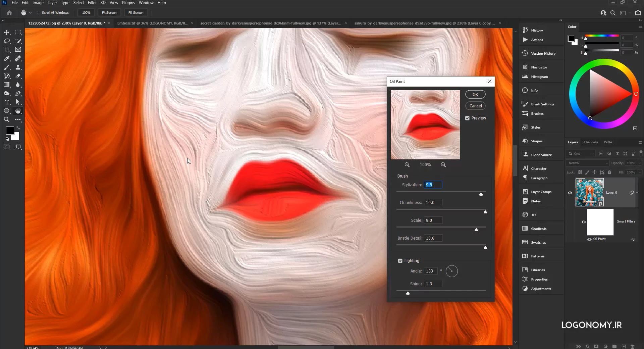Open the Libraries panel
This screenshot has height=349, width=644.
click(538, 270)
